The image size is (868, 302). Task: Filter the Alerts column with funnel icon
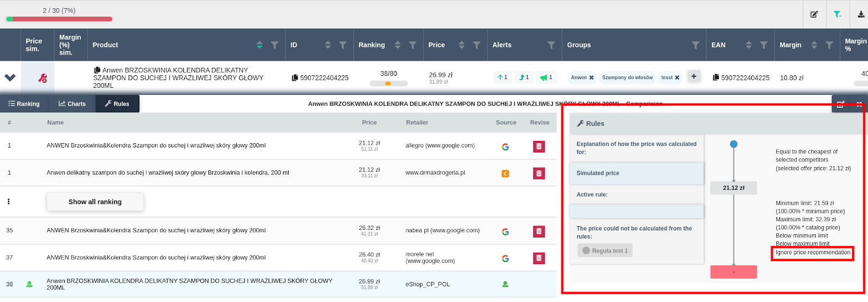click(x=551, y=45)
